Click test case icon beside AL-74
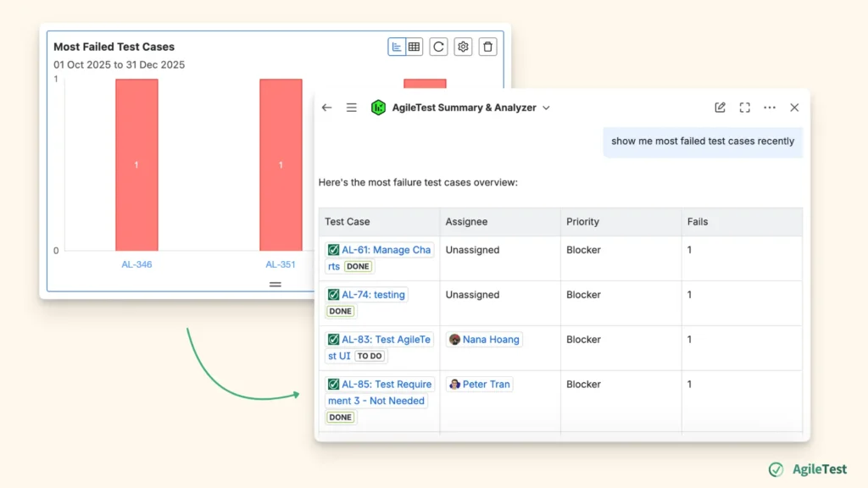Viewport: 868px width, 488px height. 333,295
